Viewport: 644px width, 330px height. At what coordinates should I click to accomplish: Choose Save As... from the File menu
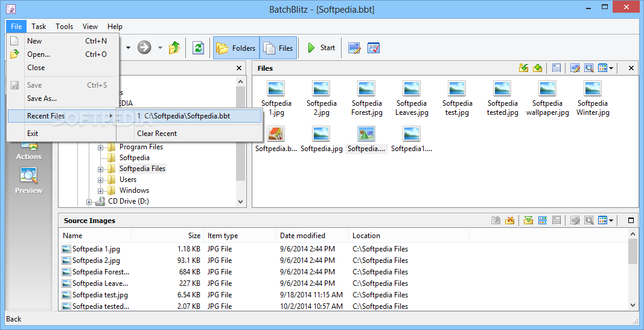coord(63,99)
